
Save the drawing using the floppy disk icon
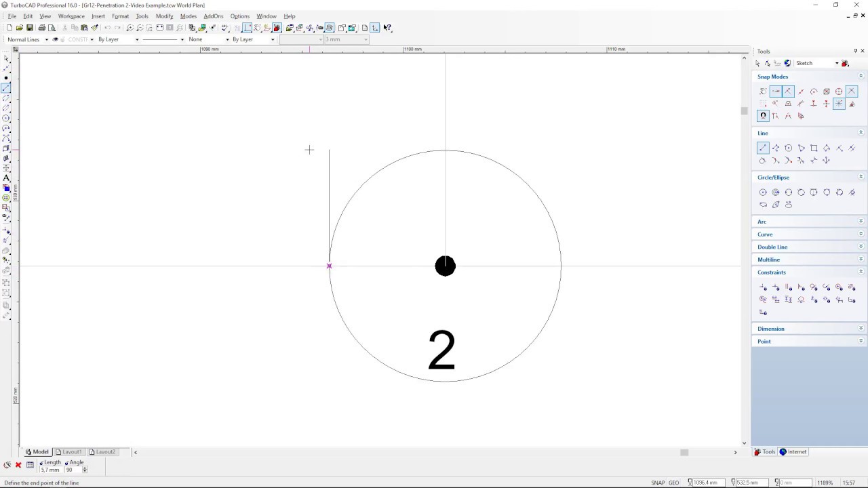tap(30, 28)
